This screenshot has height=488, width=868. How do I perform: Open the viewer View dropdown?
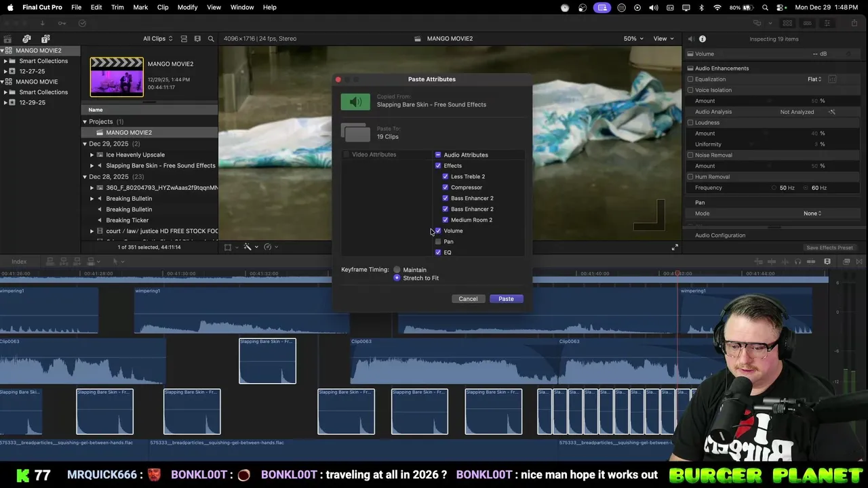tap(663, 39)
